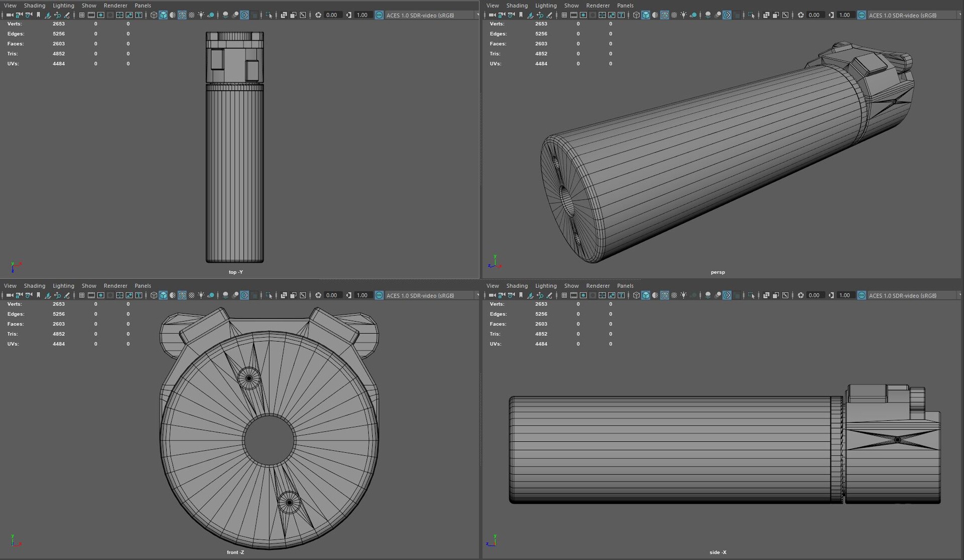Open Panels menu in persp panel
The width and height of the screenshot is (964, 560).
625,6
